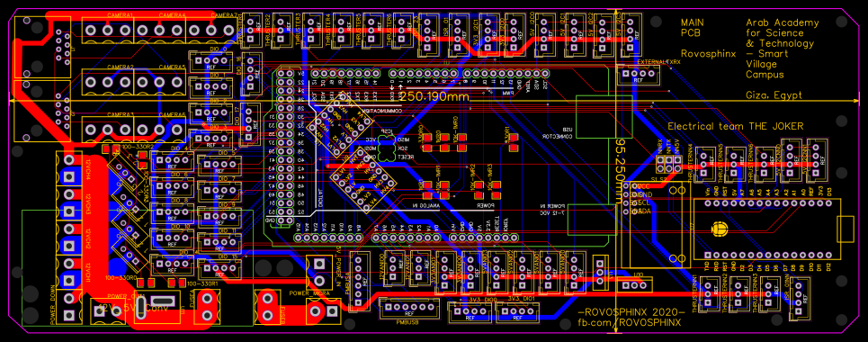Click the MAIN PCB title text
This screenshot has width=868, height=342.
[692, 28]
